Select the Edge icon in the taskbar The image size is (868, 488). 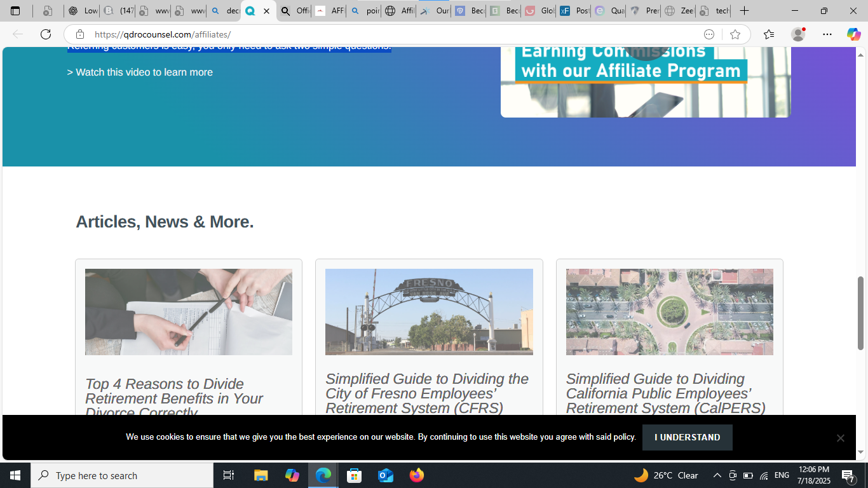[323, 475]
